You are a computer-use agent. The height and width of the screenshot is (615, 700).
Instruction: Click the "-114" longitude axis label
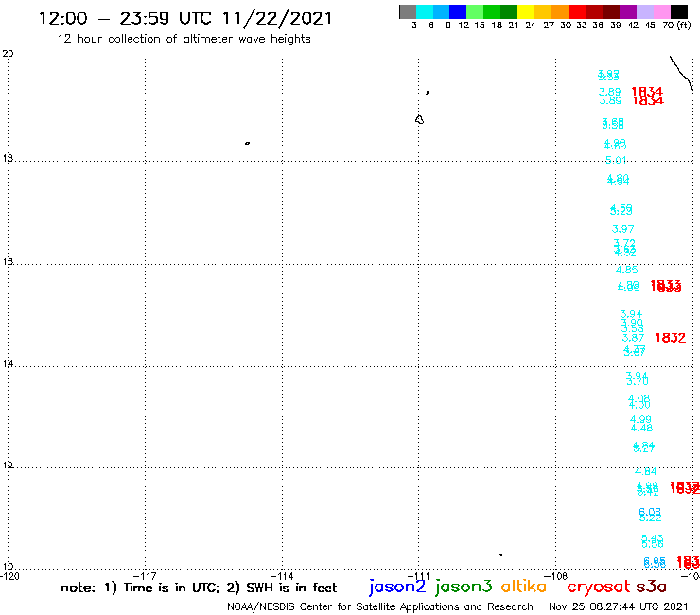point(282,576)
